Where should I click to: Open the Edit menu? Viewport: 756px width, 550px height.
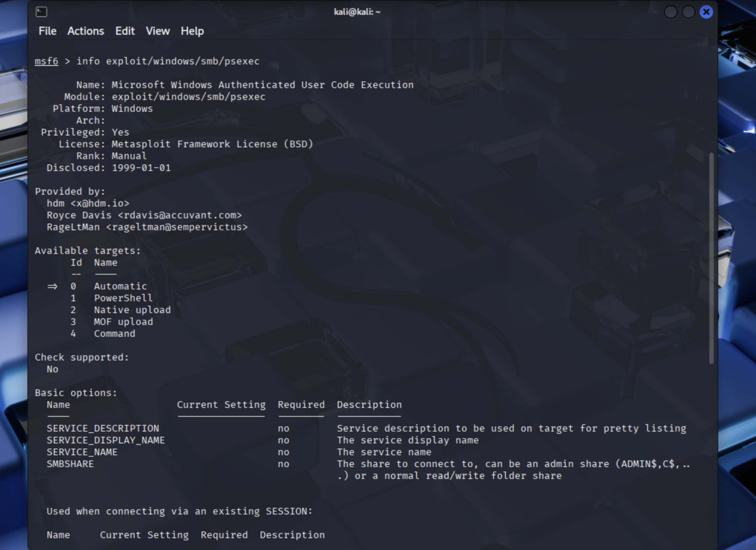coord(125,31)
